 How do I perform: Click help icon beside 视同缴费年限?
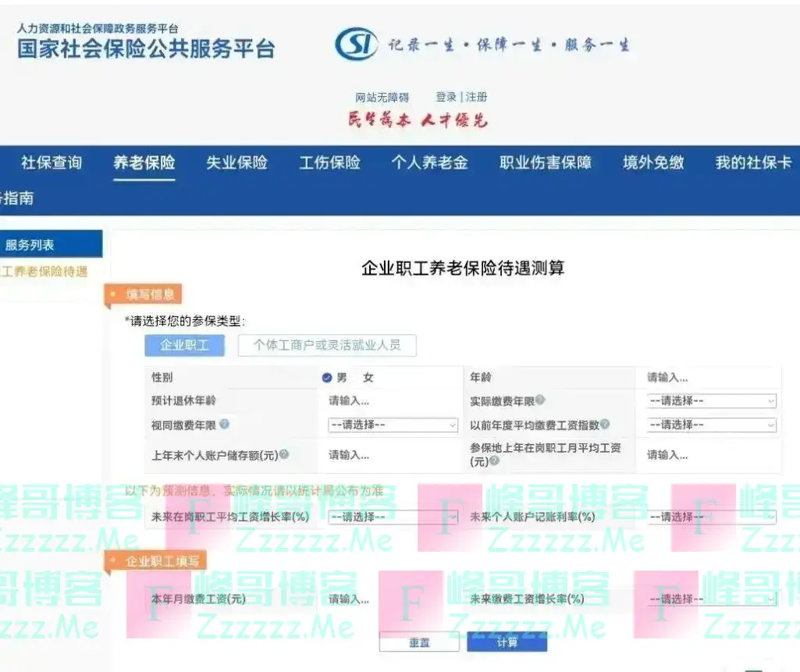pos(224,424)
